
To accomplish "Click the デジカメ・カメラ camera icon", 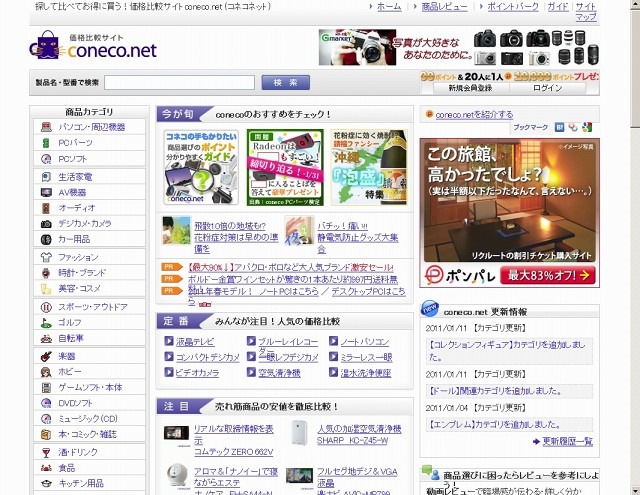I will coord(46,224).
